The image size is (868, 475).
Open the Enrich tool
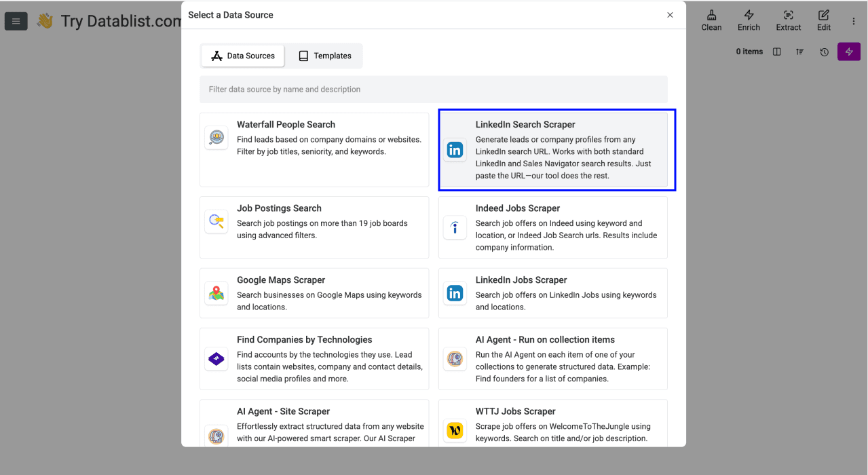tap(749, 20)
